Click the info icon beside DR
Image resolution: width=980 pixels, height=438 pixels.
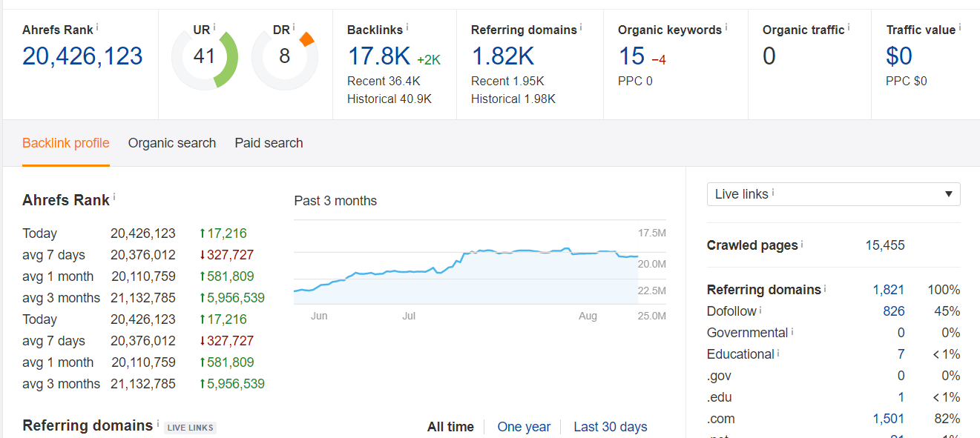pos(295,27)
